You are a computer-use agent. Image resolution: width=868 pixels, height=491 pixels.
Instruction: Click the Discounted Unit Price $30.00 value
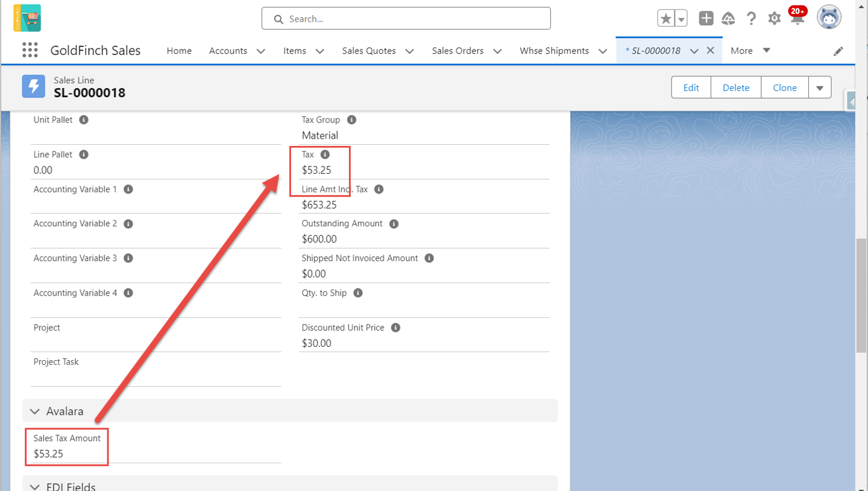click(316, 343)
